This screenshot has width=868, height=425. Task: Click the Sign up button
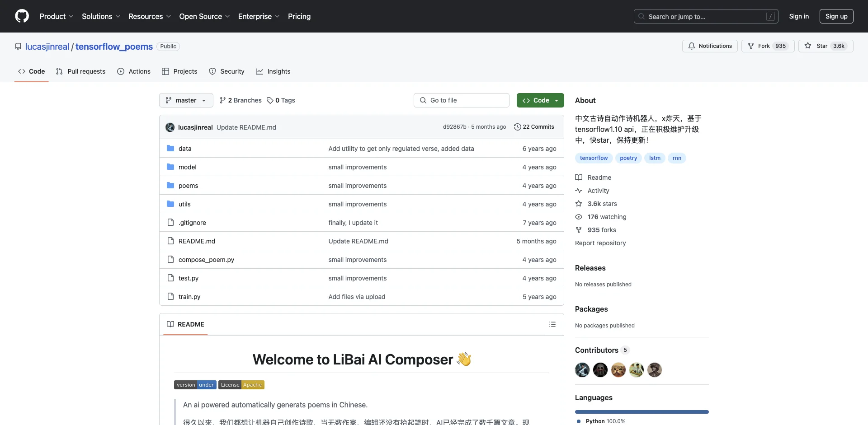pos(836,16)
